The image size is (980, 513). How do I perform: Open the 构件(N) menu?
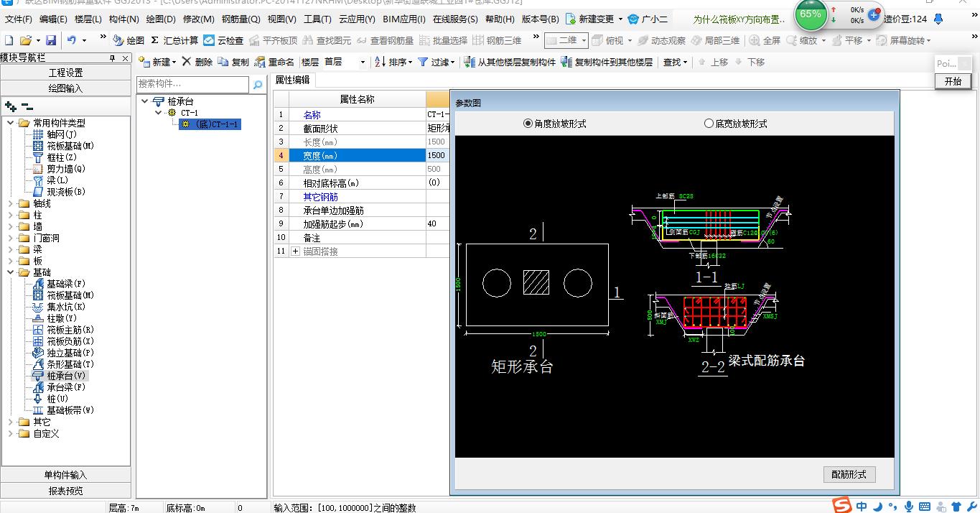point(124,19)
